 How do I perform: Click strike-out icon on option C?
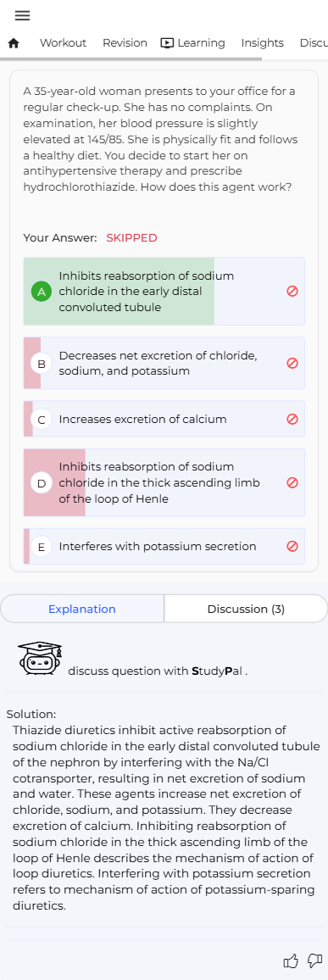tap(292, 419)
